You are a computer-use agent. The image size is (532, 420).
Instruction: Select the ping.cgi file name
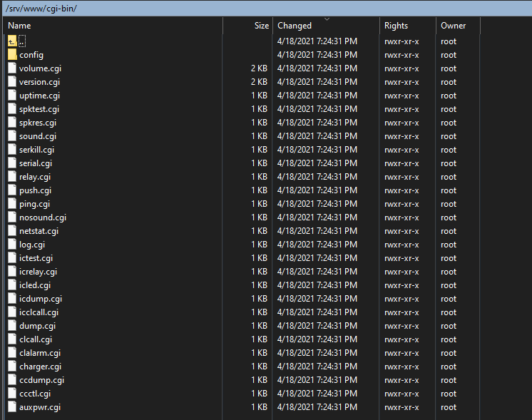(x=35, y=204)
